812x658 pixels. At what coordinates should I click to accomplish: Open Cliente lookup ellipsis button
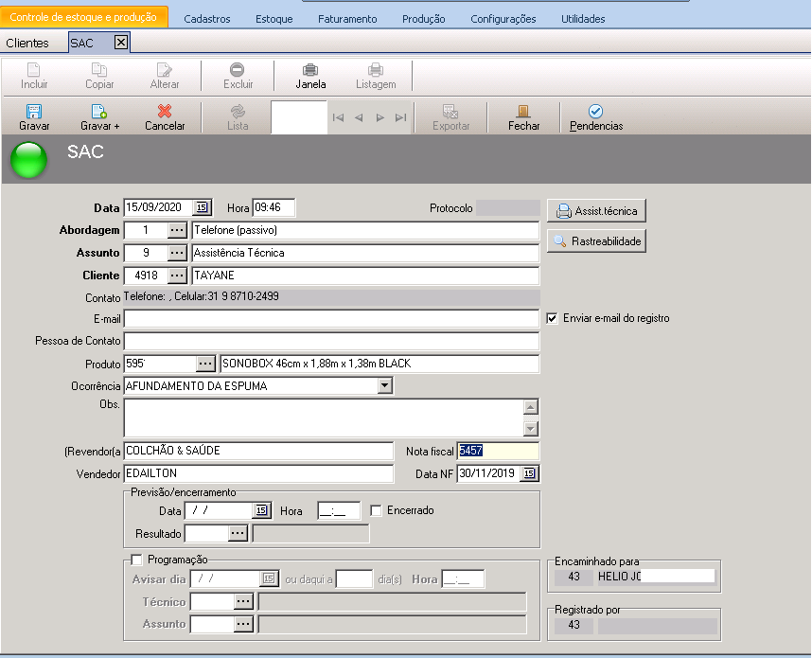click(x=178, y=276)
